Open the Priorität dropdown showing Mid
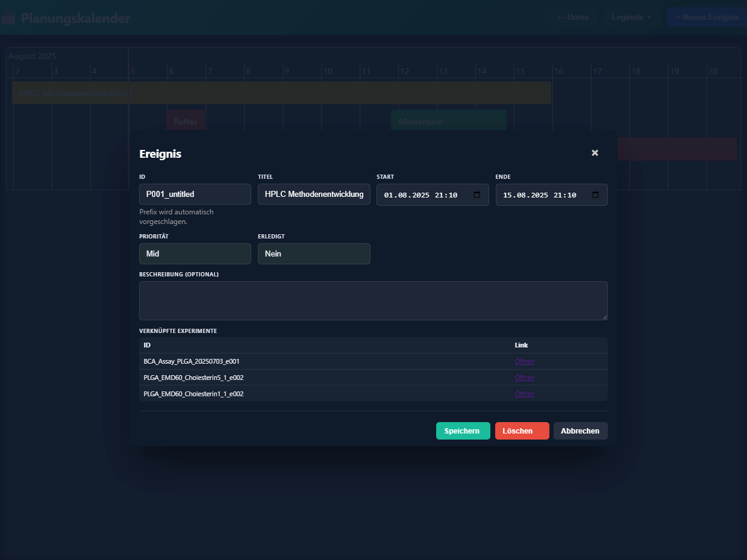 195,254
